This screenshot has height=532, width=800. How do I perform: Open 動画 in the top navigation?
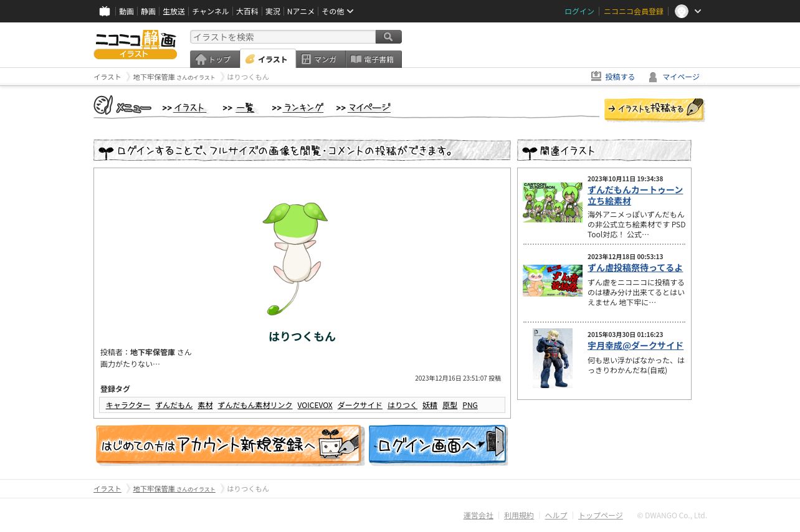pos(126,11)
